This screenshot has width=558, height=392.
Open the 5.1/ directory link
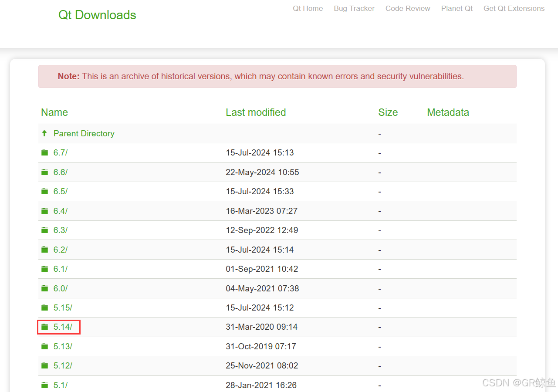tap(61, 385)
